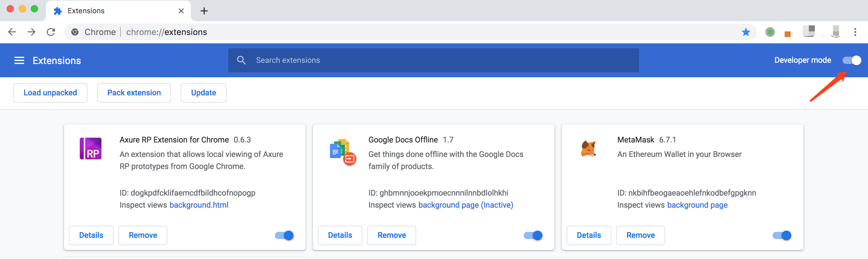Click the green circle extension icon

(770, 32)
